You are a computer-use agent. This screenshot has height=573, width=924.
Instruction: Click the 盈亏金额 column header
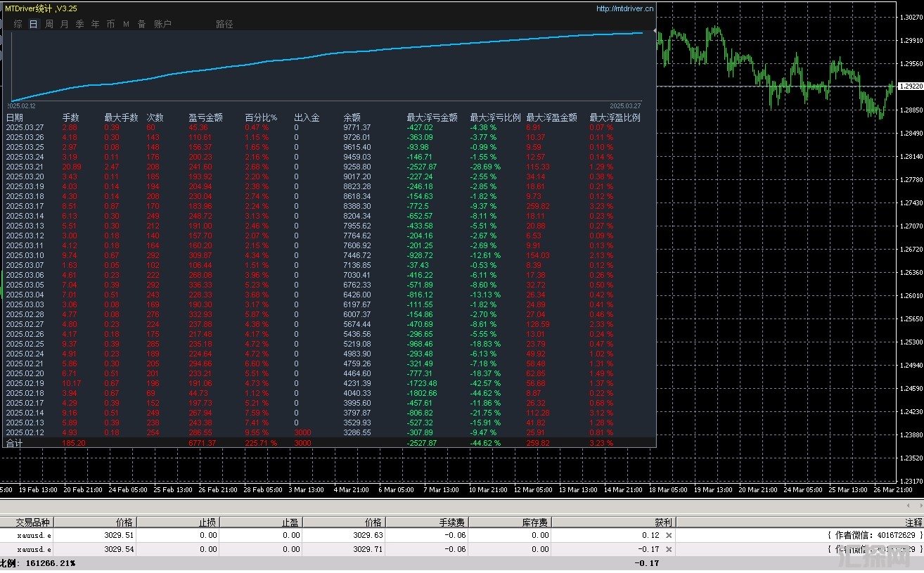click(x=205, y=117)
